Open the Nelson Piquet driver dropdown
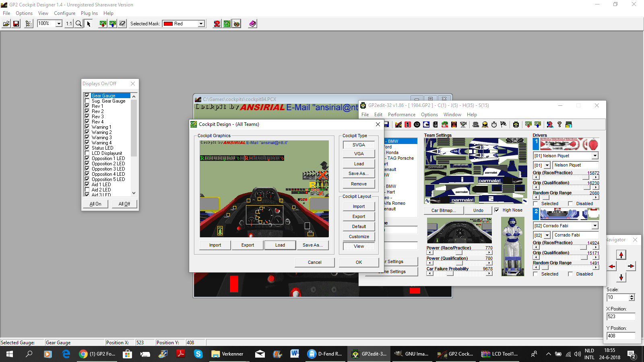644x362 pixels. [595, 156]
